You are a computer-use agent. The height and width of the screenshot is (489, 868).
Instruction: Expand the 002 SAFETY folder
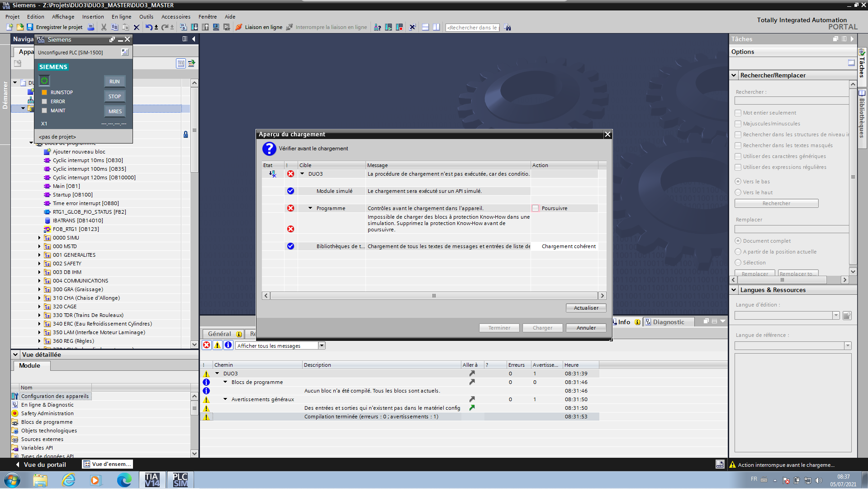tap(39, 264)
